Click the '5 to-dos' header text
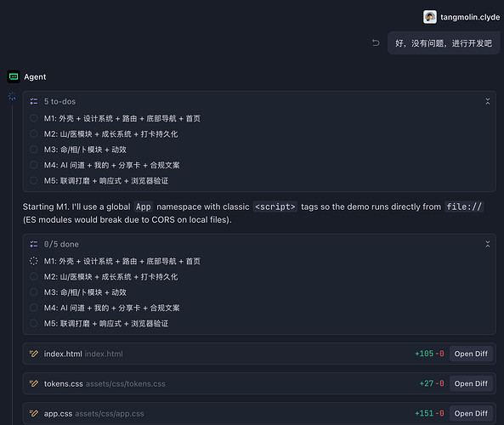The image size is (504, 425). point(59,102)
